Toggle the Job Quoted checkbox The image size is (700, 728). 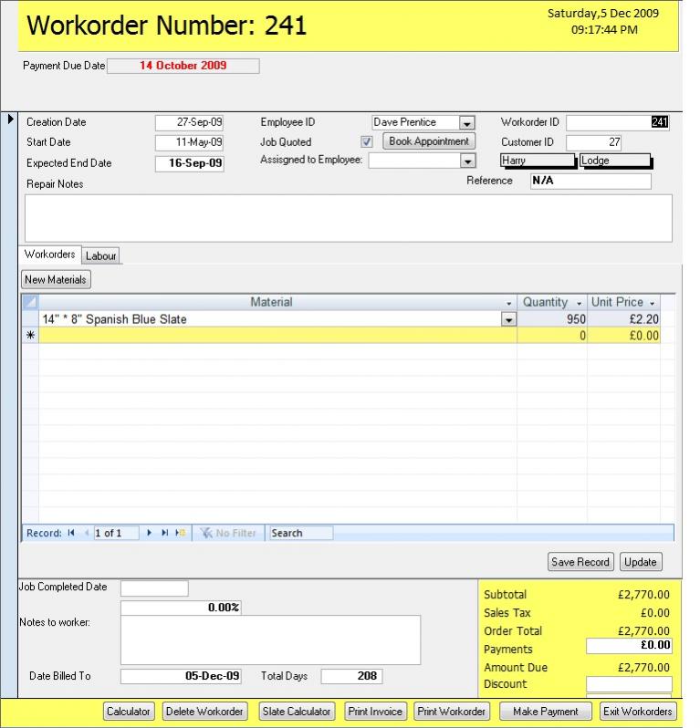coord(367,141)
